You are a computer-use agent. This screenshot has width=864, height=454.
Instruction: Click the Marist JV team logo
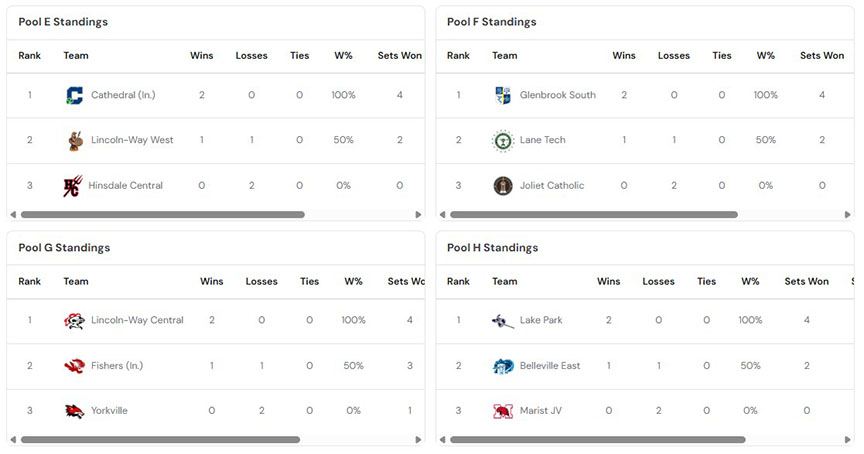click(503, 411)
